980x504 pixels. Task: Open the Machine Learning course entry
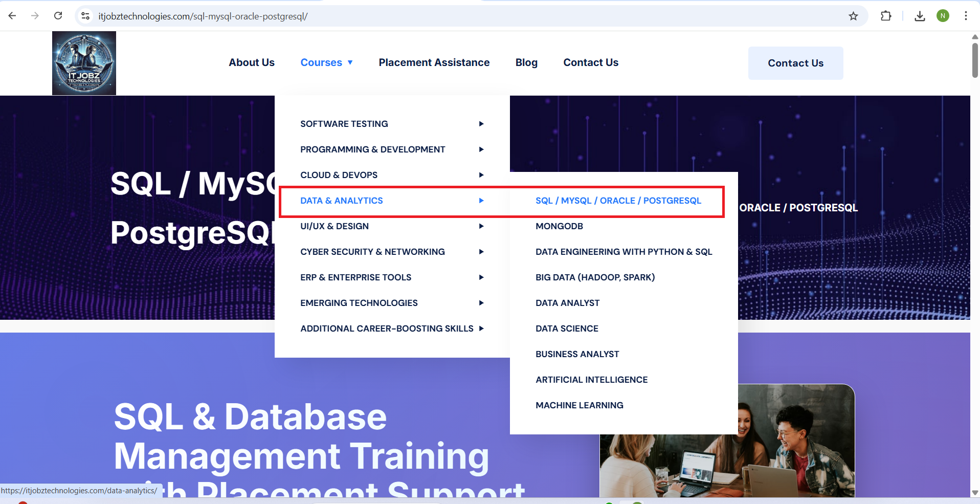point(579,405)
